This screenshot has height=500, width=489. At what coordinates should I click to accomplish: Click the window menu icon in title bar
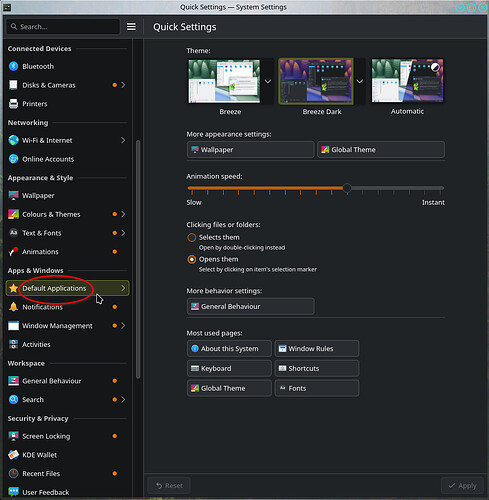[x=7, y=7]
